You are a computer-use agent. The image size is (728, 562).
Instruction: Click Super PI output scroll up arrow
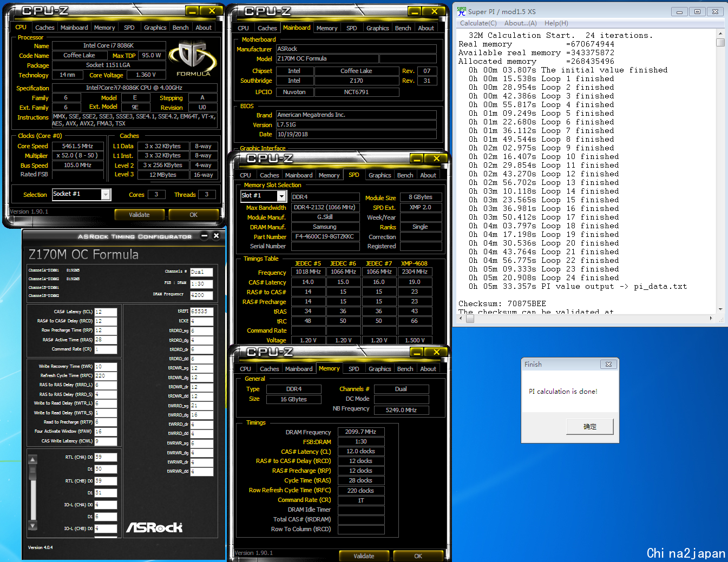[720, 33]
